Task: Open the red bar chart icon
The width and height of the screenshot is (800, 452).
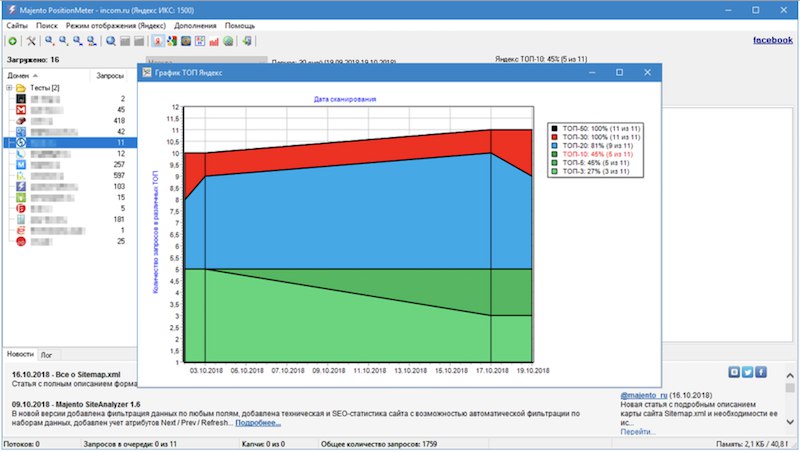Action: pyautogui.click(x=214, y=41)
